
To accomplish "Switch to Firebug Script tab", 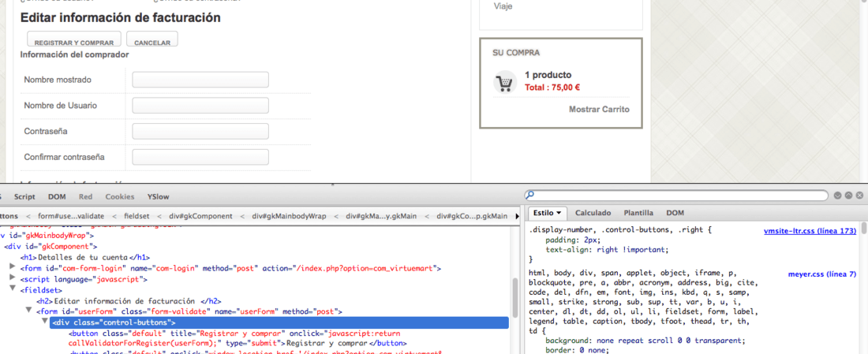I will tap(24, 196).
